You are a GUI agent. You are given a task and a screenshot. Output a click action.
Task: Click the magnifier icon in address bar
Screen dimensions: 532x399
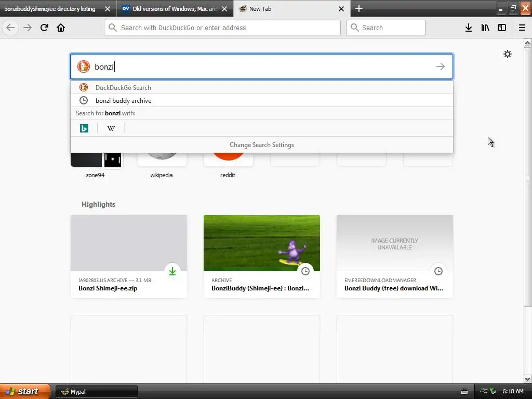[x=113, y=28]
